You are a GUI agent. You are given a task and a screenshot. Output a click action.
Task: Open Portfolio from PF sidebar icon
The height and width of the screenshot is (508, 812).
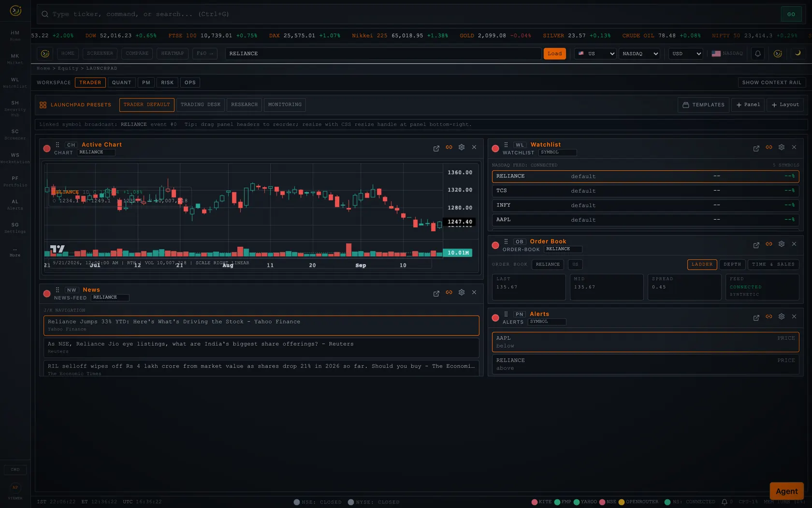[15, 181]
